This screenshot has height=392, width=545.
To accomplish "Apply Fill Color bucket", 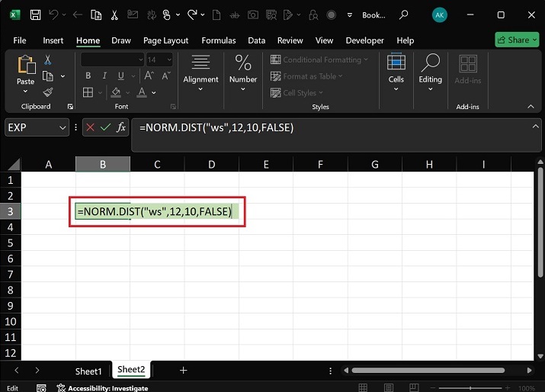I will click(x=116, y=92).
